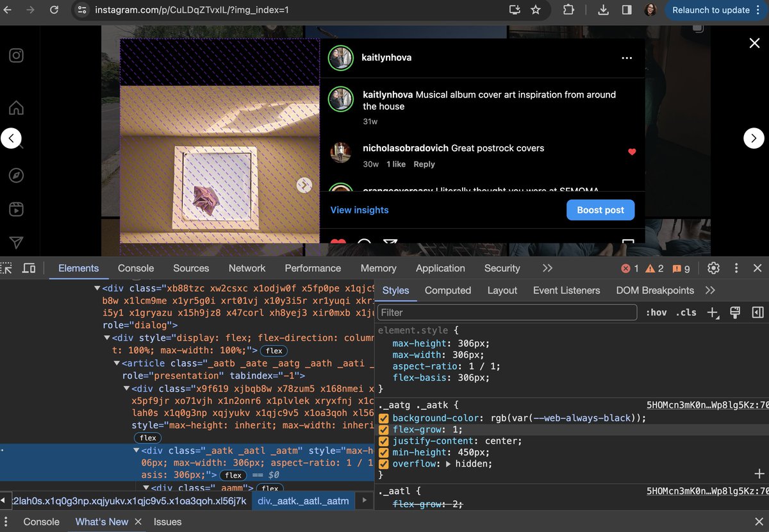The height and width of the screenshot is (532, 769).
Task: Expand the _aamm div node
Action: coord(146,488)
